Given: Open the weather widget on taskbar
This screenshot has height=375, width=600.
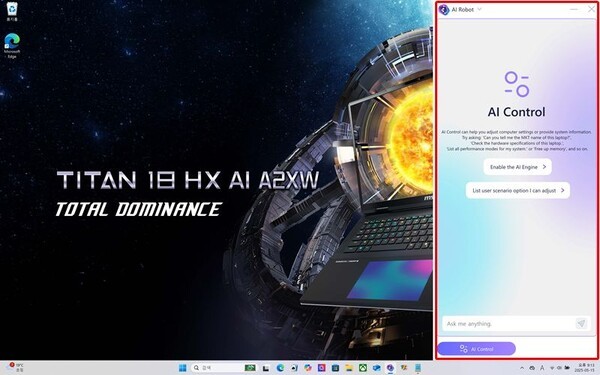Looking at the screenshot, I should coord(15,368).
